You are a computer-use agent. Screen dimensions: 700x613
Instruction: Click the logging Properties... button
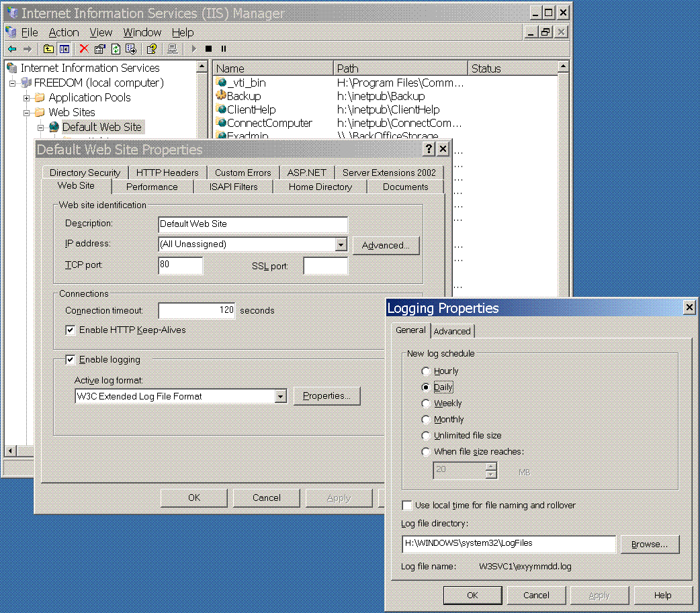tap(326, 395)
